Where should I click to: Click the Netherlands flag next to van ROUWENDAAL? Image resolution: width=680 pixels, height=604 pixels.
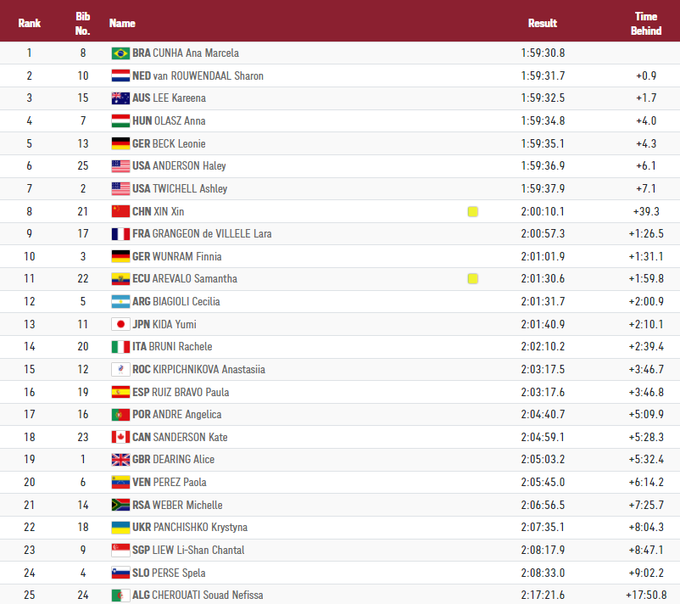click(120, 76)
